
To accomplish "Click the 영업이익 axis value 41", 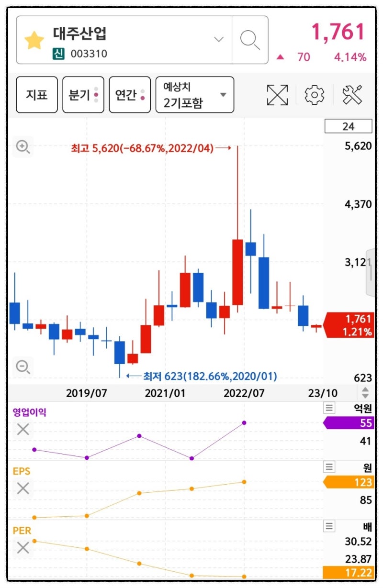I will pos(366,441).
